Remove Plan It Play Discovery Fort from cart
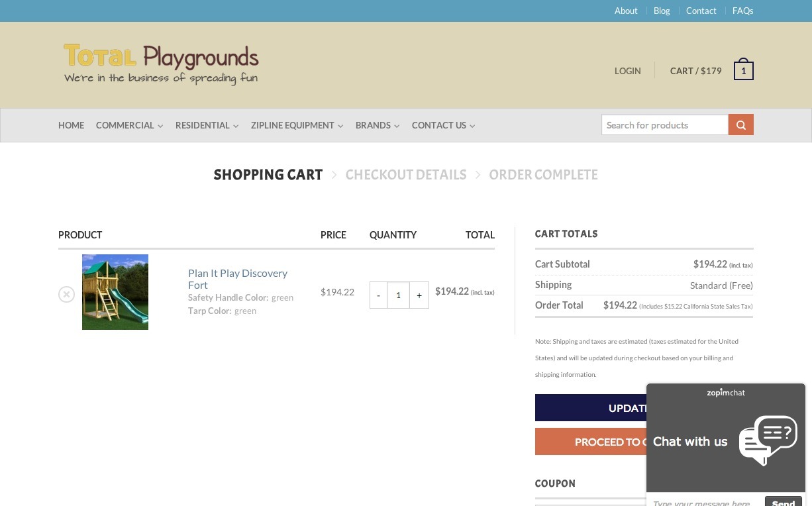The height and width of the screenshot is (506, 812). click(66, 294)
